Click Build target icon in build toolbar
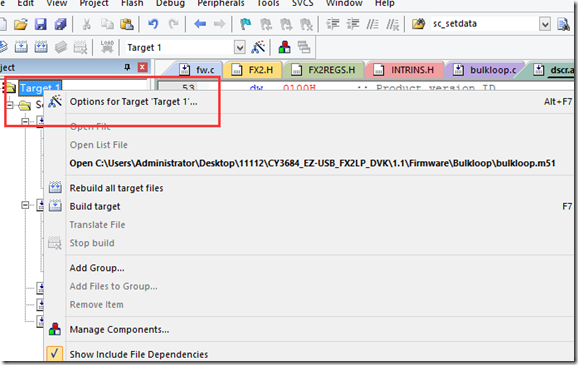 point(21,47)
